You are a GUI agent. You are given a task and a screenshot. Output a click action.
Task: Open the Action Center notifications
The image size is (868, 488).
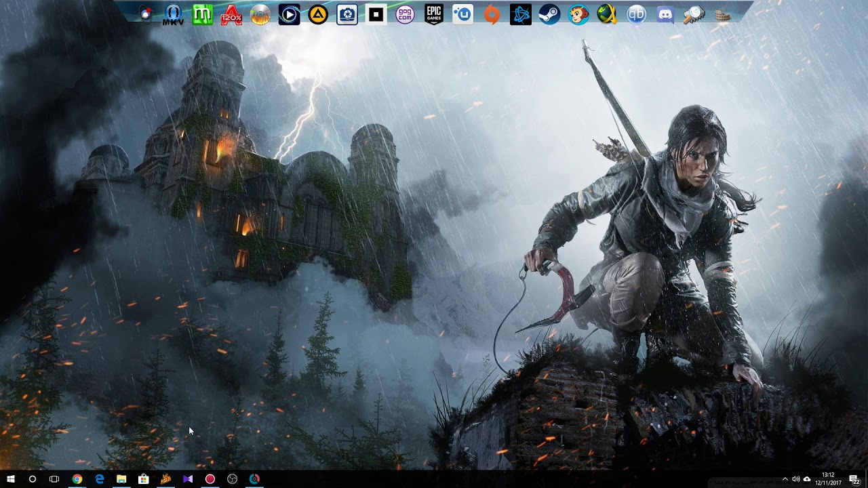854,479
